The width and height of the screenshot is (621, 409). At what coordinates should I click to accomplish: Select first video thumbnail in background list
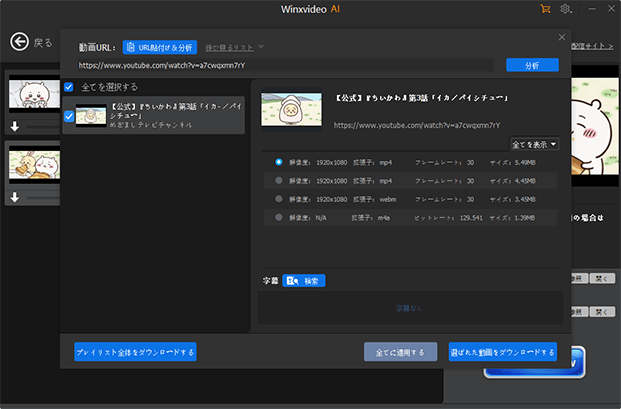tap(34, 94)
